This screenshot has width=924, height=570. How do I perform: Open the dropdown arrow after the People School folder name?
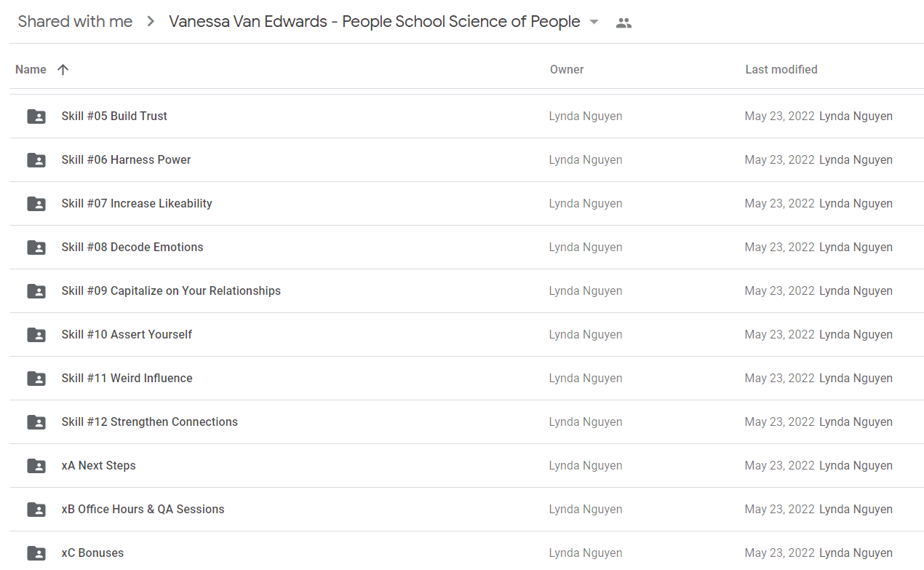tap(594, 22)
